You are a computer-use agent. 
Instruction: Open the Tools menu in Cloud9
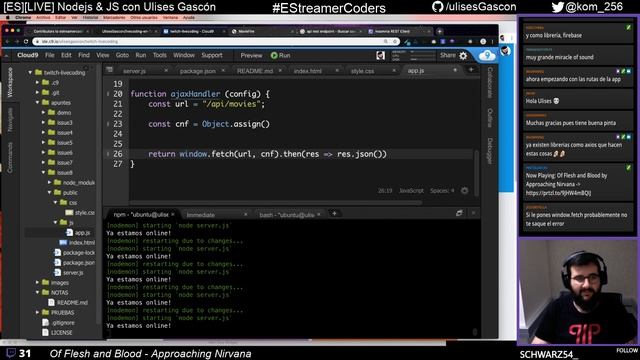(x=160, y=55)
